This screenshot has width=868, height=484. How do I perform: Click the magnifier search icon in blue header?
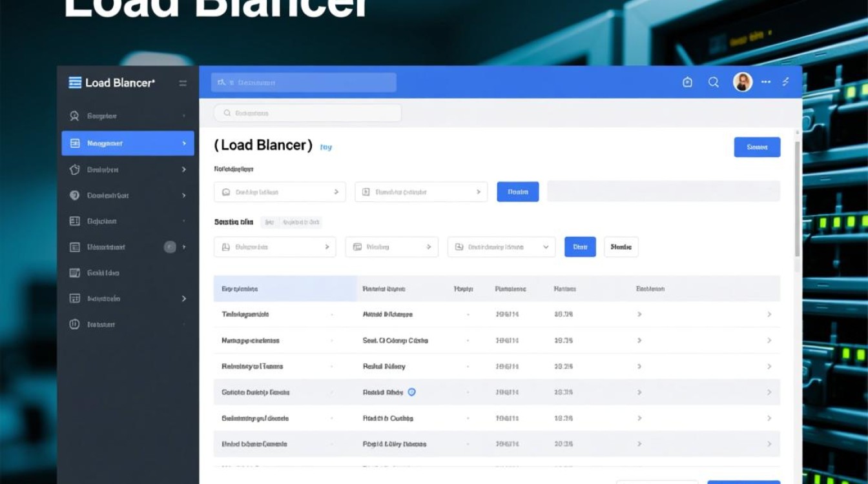click(714, 82)
